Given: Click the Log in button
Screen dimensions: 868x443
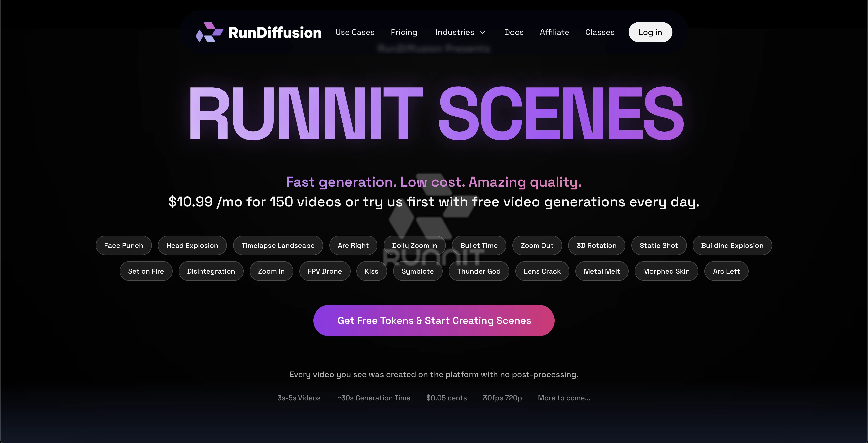Looking at the screenshot, I should click(650, 32).
